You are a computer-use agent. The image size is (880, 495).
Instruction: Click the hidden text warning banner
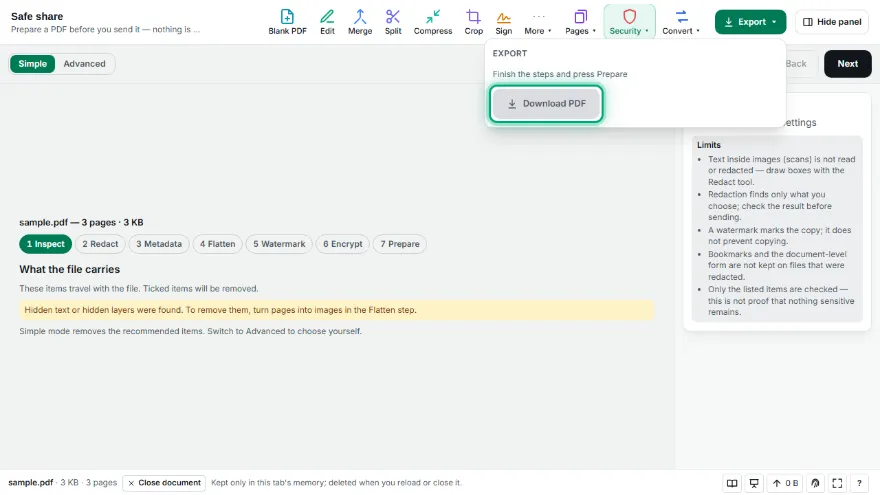(336, 310)
